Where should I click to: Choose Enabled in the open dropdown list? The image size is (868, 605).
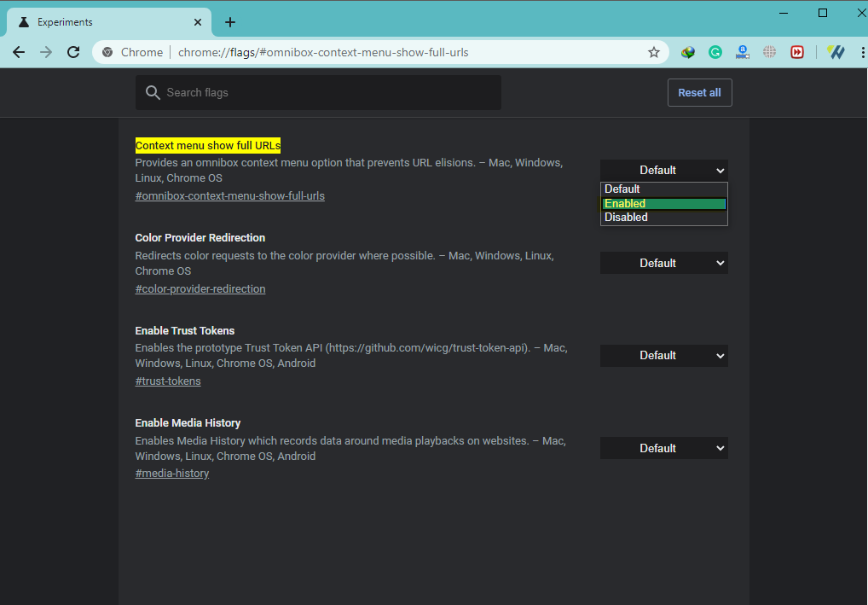pos(663,203)
